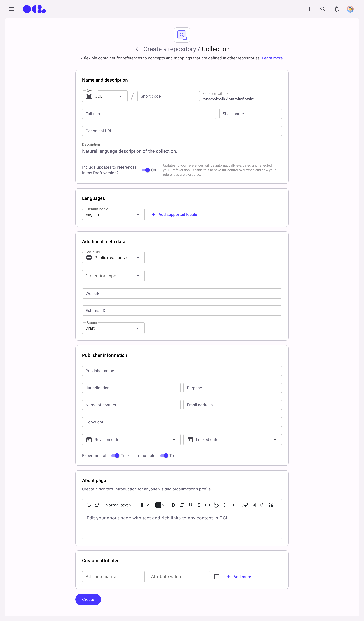Click the Create button

[x=88, y=599]
